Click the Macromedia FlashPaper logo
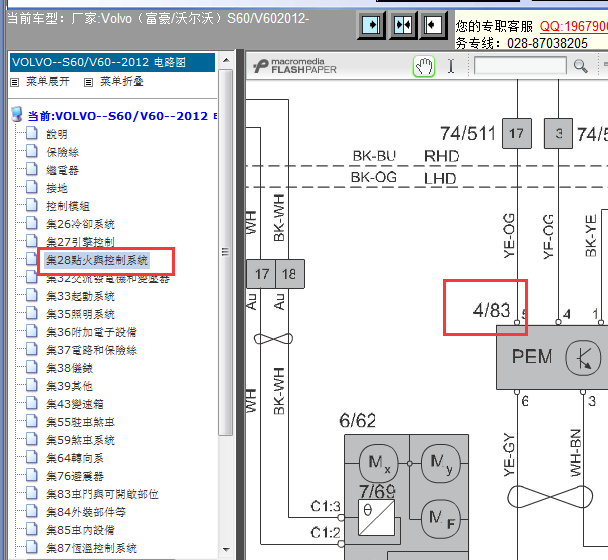Image resolution: width=608 pixels, height=560 pixels. tap(295, 66)
